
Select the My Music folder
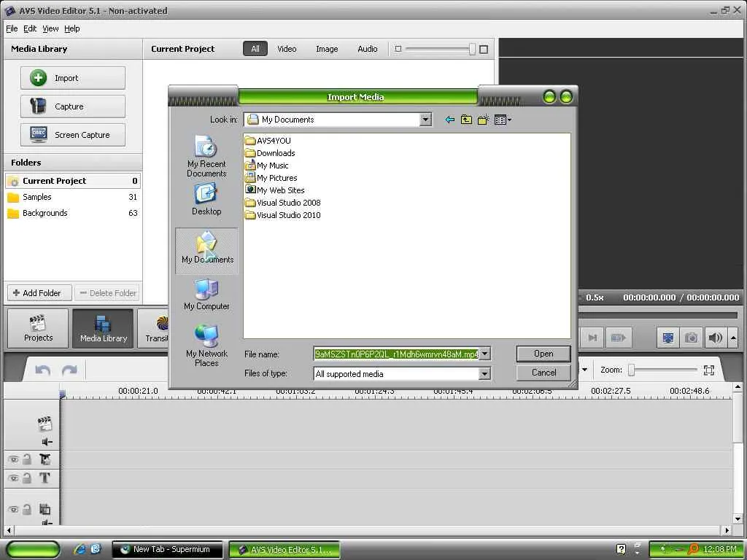267,166
